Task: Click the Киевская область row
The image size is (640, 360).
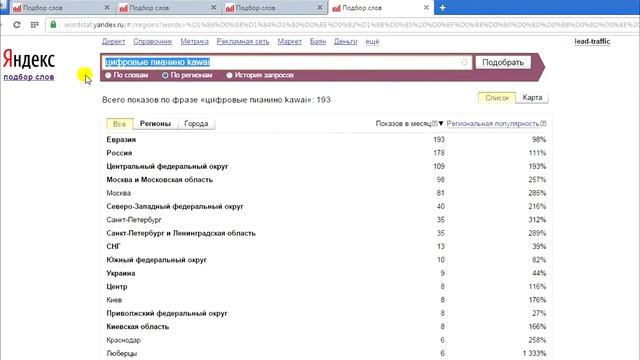Action: (x=326, y=327)
